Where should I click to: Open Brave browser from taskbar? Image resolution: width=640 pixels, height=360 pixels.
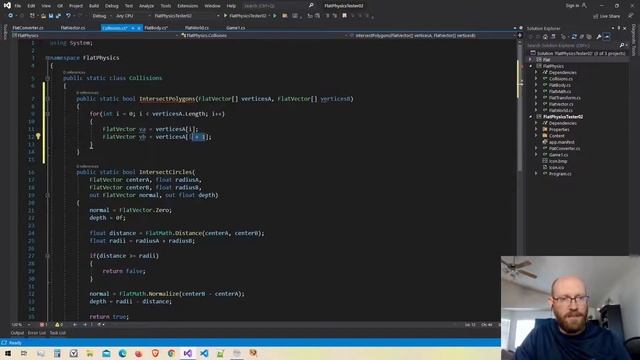(x=155, y=353)
